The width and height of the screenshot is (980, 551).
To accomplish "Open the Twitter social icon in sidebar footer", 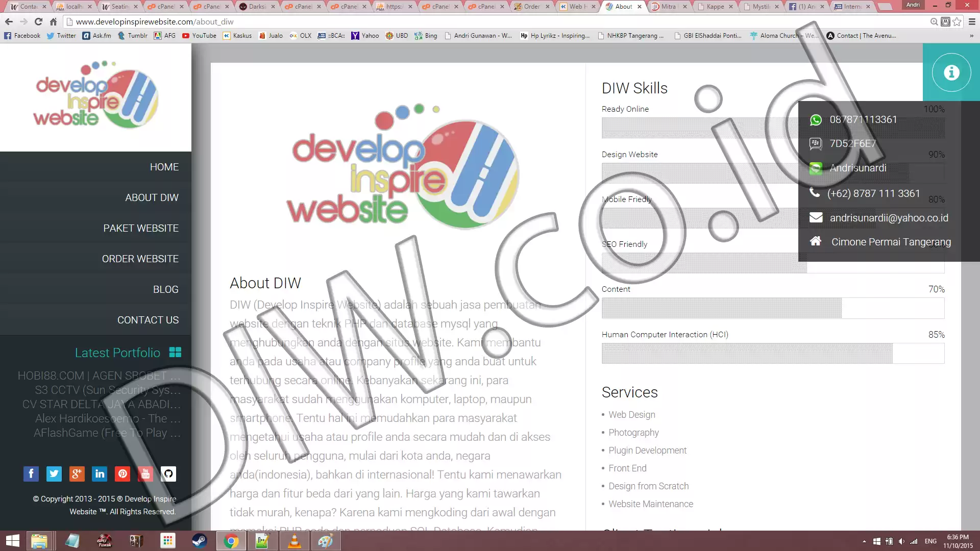I will click(x=54, y=474).
